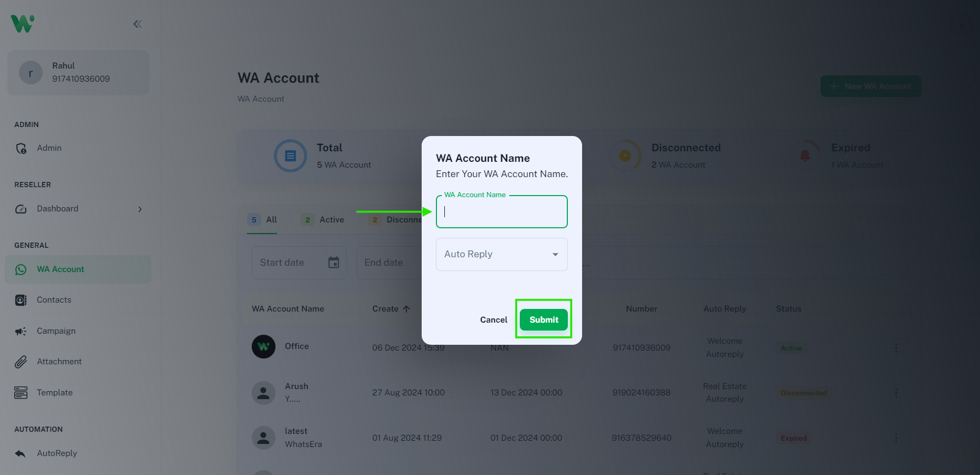The height and width of the screenshot is (475, 980).
Task: Sort by Create column arrow
Action: [x=406, y=309]
